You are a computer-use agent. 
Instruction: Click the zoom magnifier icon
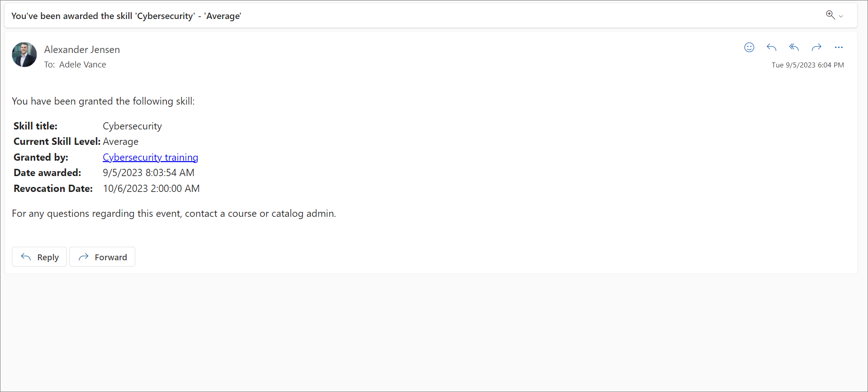pyautogui.click(x=830, y=15)
